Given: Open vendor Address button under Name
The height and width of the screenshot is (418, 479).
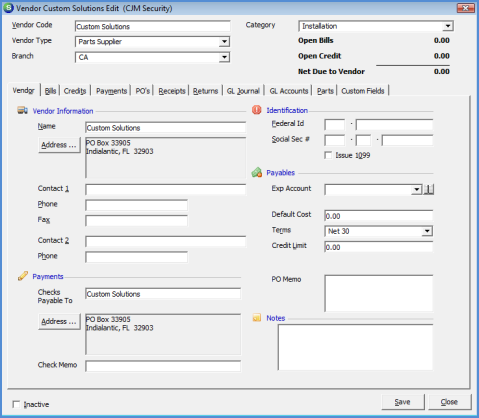Looking at the screenshot, I should pos(59,145).
